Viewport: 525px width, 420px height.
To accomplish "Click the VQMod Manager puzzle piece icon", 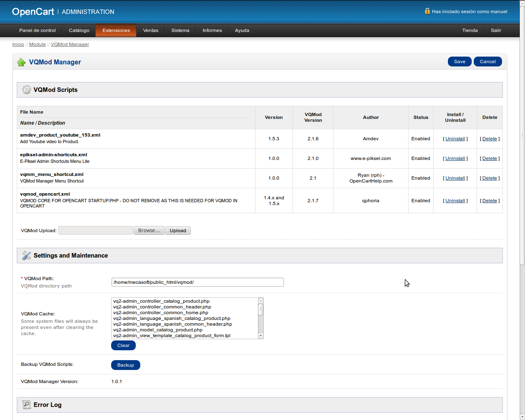I will point(21,62).
